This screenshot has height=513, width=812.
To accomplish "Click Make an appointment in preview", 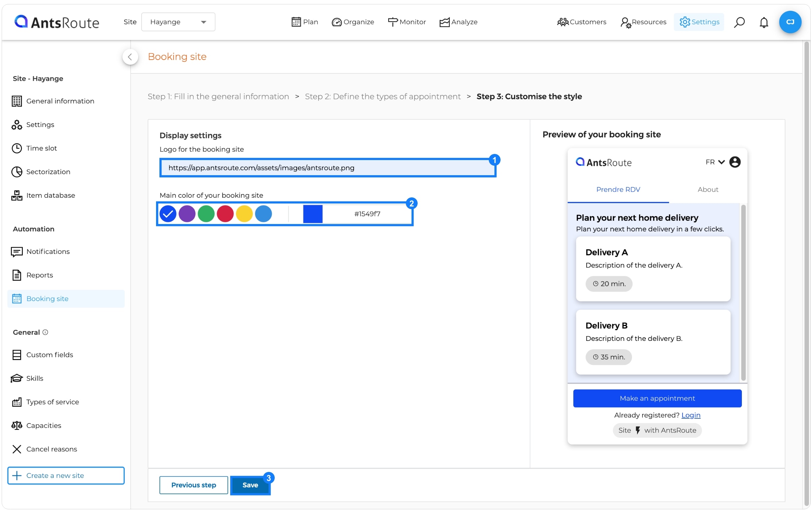I will pos(657,398).
